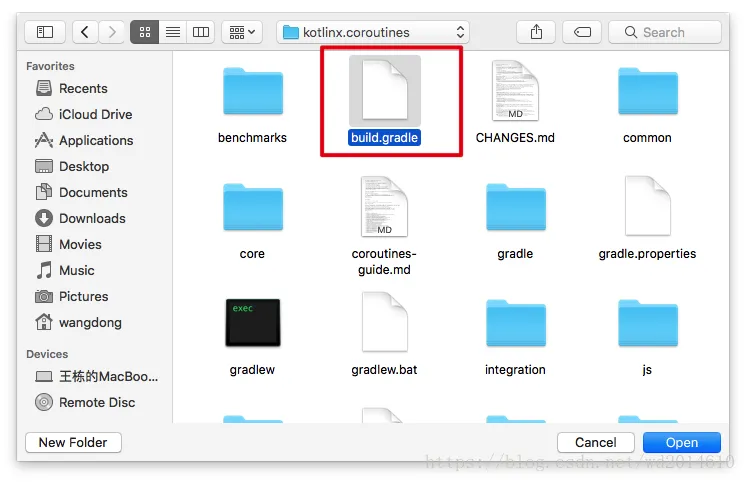Select the build.gradle file icon
The image size is (746, 482).
(x=384, y=90)
